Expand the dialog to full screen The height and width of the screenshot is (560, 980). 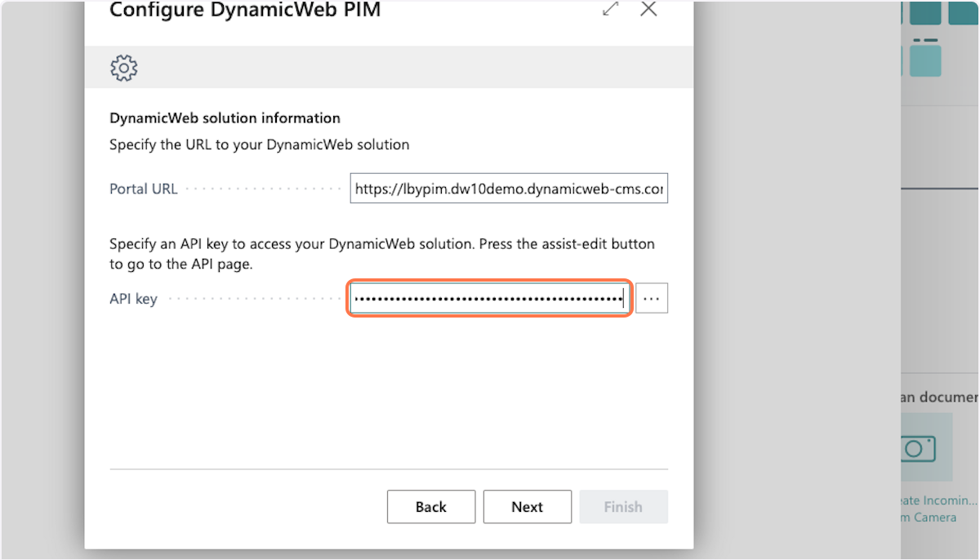click(x=610, y=9)
